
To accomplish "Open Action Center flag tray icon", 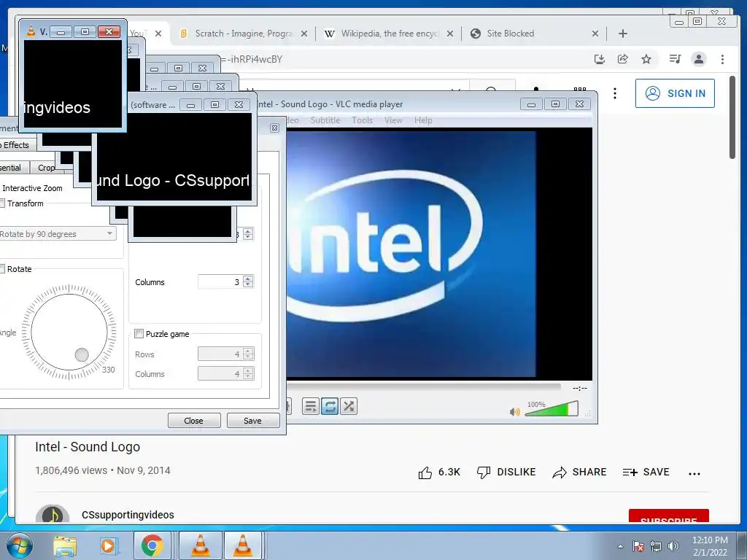I will [638, 546].
